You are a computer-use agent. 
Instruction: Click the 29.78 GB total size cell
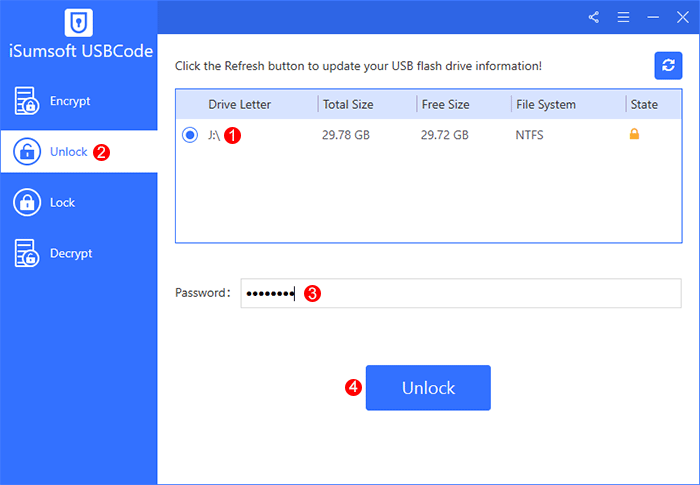346,135
